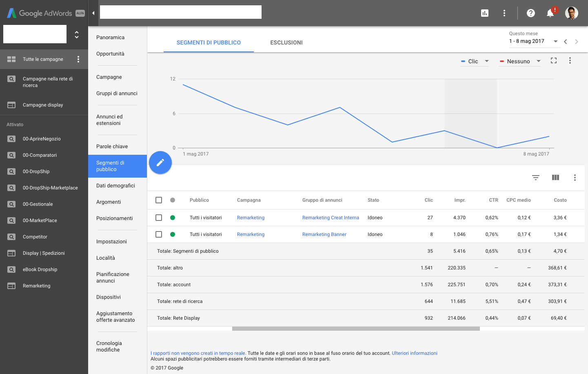
Task: Sort table by Impr. column header
Action: [460, 200]
